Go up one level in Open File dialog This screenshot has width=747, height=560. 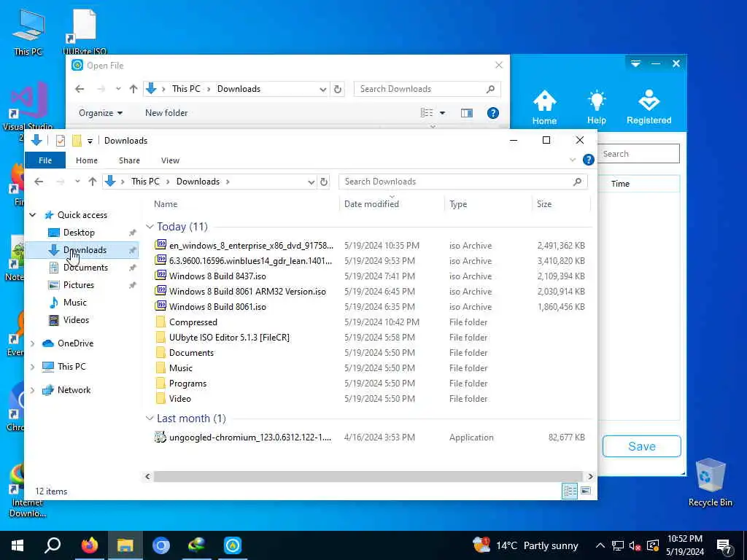pyautogui.click(x=133, y=89)
